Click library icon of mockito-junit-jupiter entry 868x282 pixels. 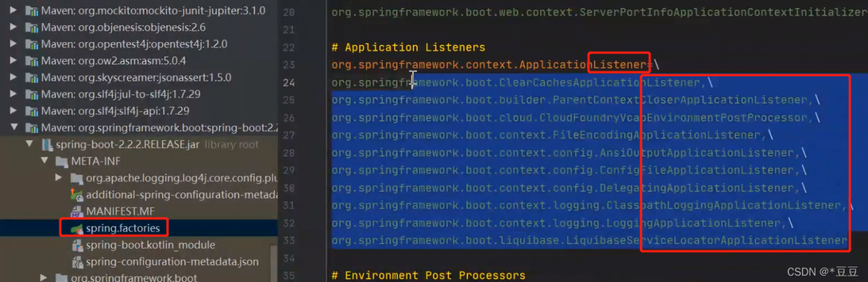point(31,11)
